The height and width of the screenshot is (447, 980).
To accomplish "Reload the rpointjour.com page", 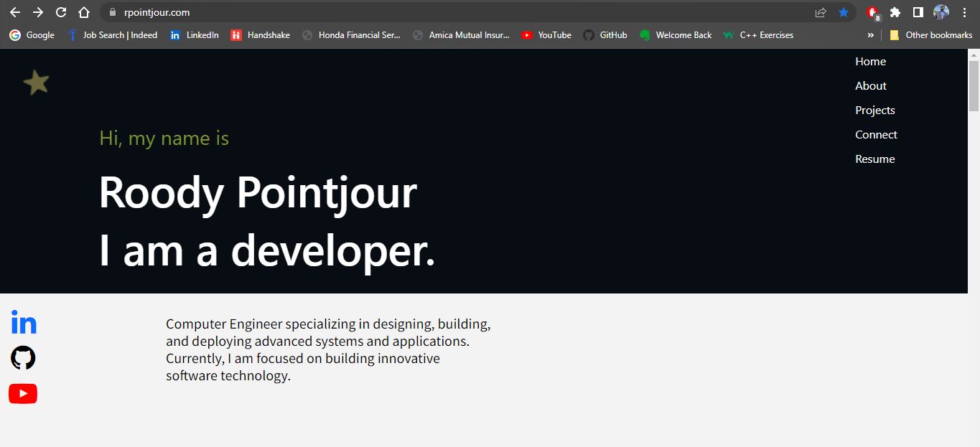I will pyautogui.click(x=60, y=12).
